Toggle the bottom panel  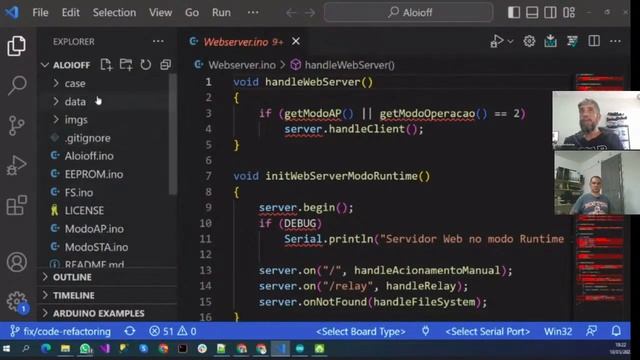(x=532, y=12)
